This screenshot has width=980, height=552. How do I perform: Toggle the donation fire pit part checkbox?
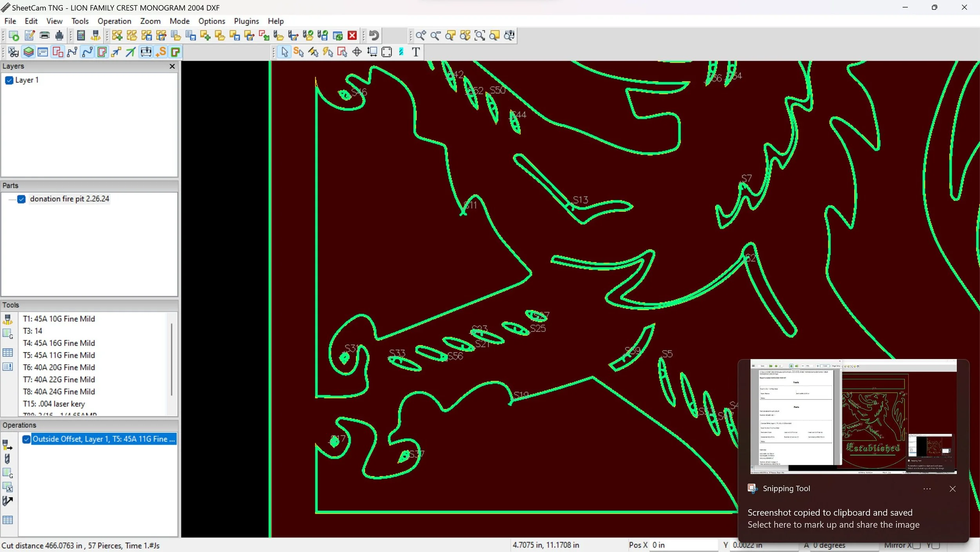(22, 199)
